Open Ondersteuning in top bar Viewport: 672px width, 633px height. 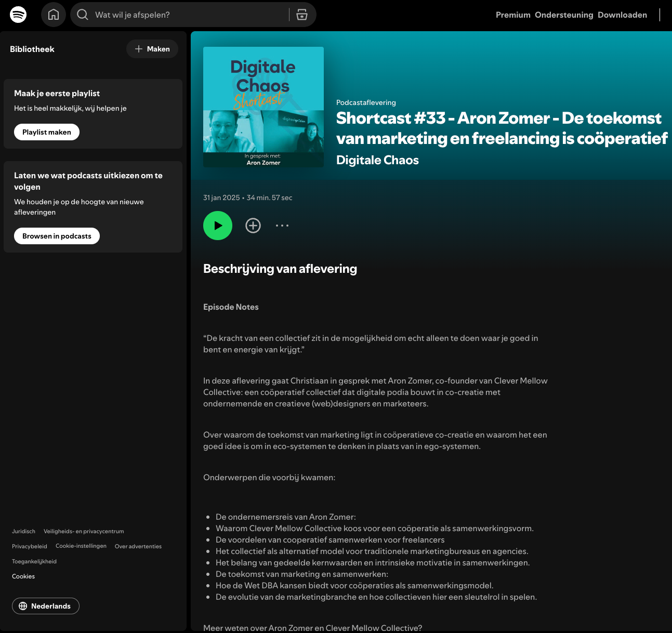click(x=564, y=15)
